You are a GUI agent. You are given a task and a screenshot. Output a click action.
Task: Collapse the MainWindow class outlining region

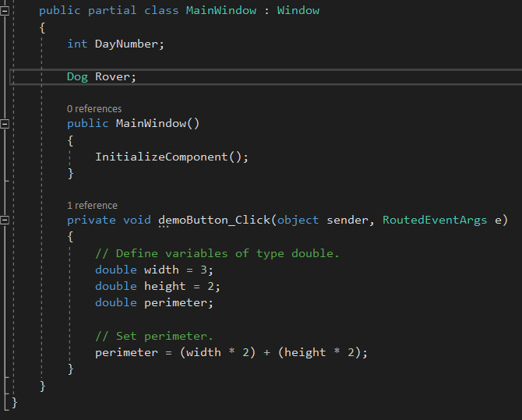pyautogui.click(x=5, y=11)
